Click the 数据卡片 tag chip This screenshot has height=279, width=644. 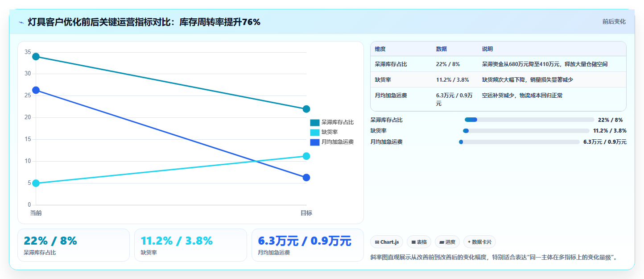tap(479, 242)
